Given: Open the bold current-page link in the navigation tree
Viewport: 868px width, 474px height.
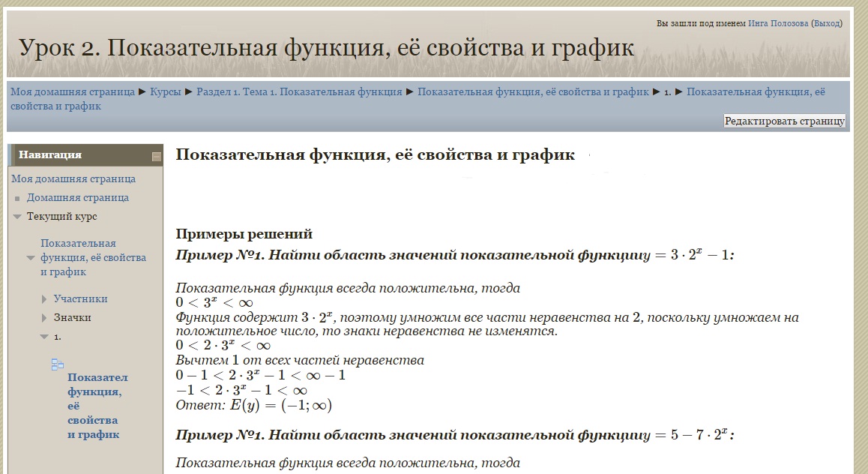Looking at the screenshot, I should click(x=97, y=406).
